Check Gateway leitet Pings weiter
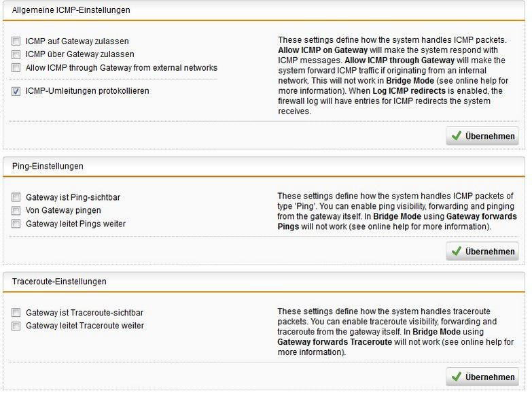Screen dimensions: 532x393 coord(16,224)
